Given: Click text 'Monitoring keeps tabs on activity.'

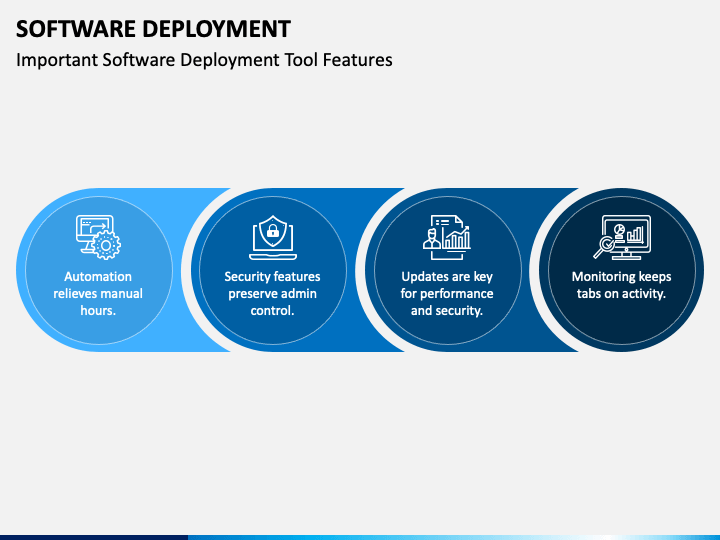Looking at the screenshot, I should point(621,285).
